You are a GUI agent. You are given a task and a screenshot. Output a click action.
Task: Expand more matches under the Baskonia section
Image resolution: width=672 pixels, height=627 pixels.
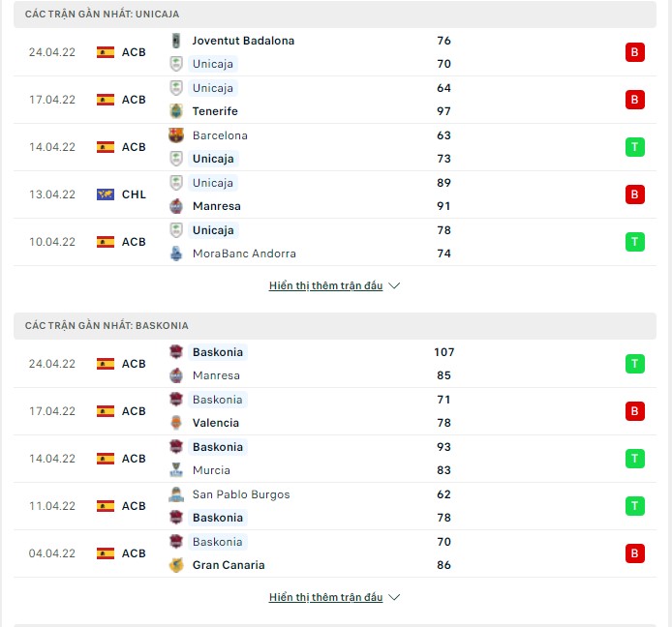click(325, 597)
